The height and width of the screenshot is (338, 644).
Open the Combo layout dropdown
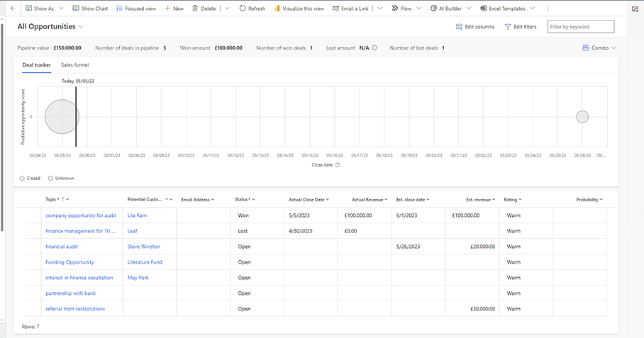pos(599,48)
